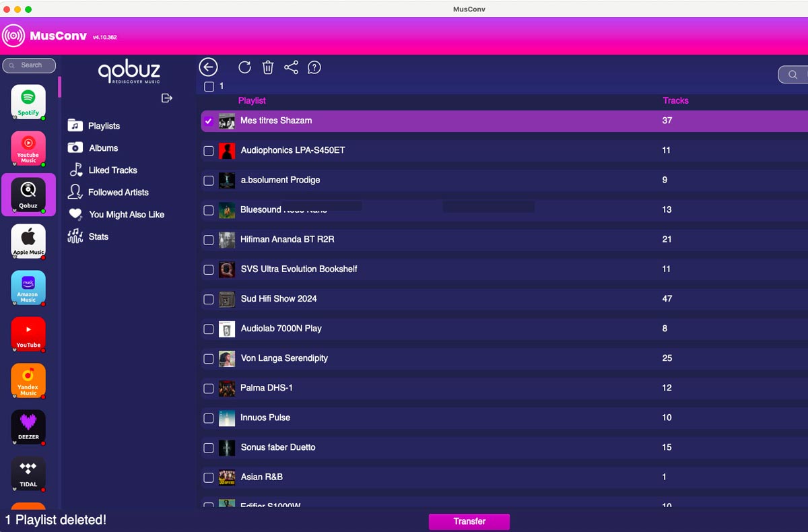Check the Audiolab 7000N Play checkbox
Viewport: 808px width, 532px height.
click(x=209, y=329)
